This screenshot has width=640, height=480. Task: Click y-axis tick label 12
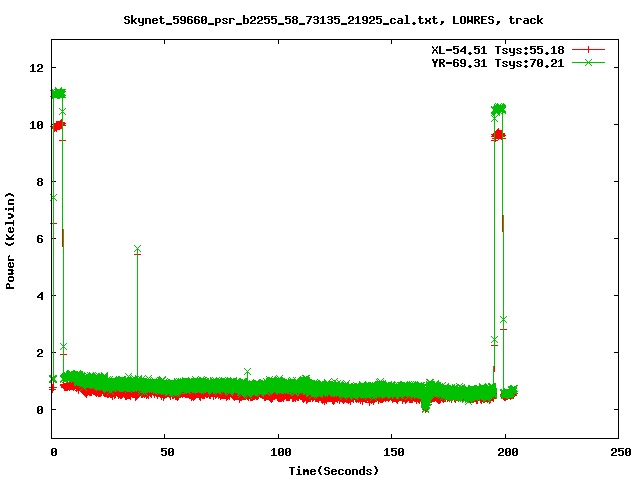coord(36,68)
